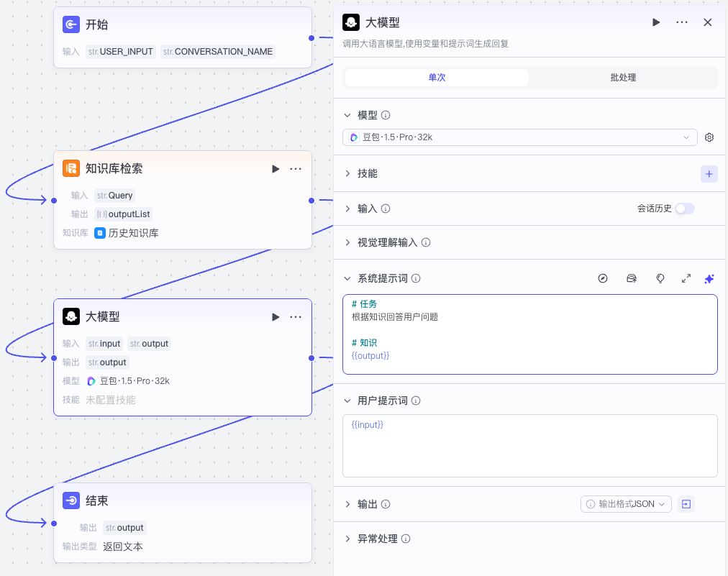Run the 大模型 node with the play icon
This screenshot has width=728, height=576.
[655, 22]
